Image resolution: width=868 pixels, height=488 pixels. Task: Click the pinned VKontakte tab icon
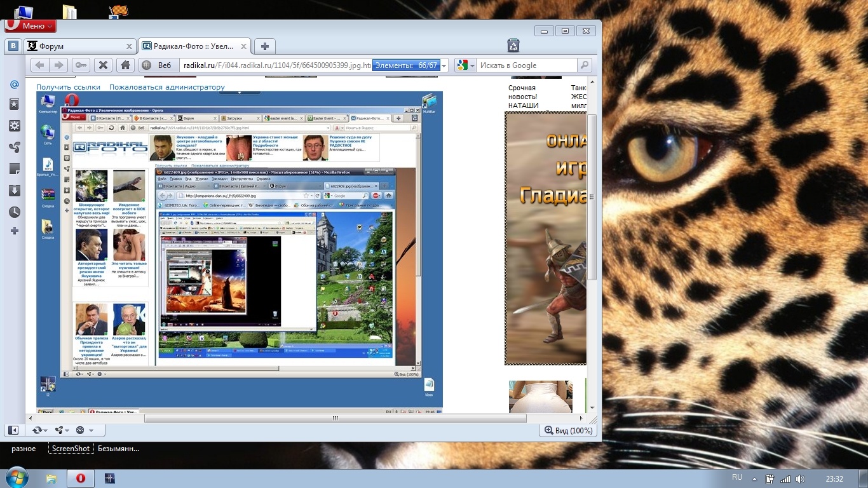13,46
